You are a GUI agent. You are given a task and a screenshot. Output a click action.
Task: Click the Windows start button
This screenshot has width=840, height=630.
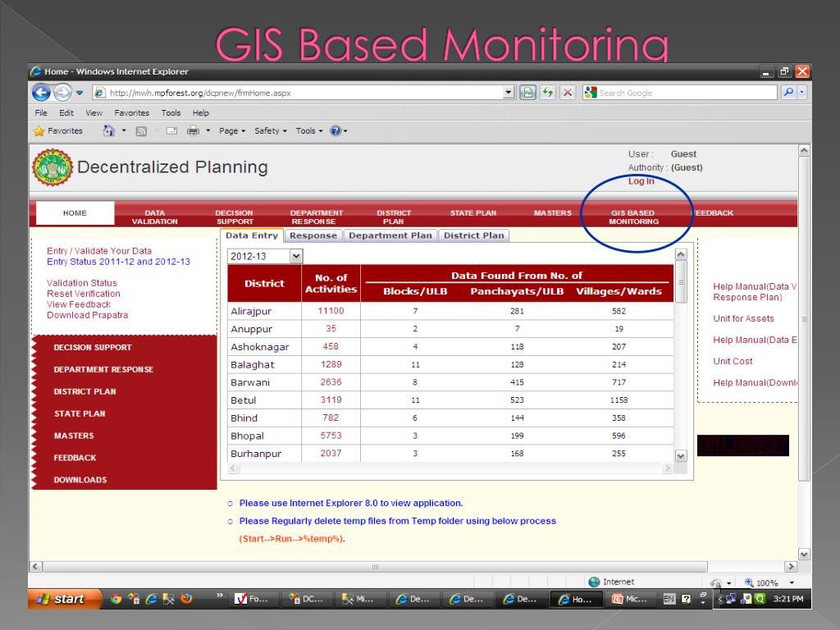tap(64, 599)
